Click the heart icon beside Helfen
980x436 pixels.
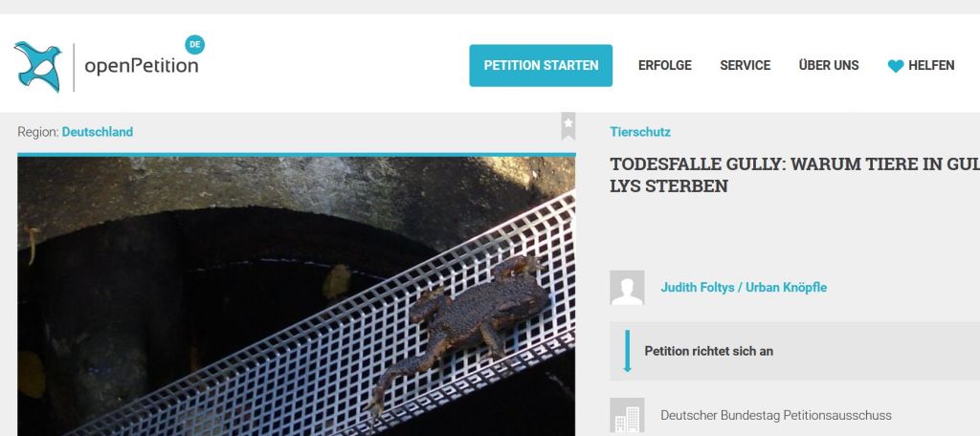pyautogui.click(x=896, y=66)
